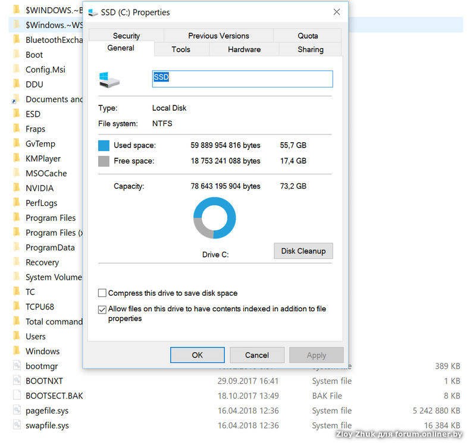
Task: Select the Boot folder icon
Action: [17, 55]
